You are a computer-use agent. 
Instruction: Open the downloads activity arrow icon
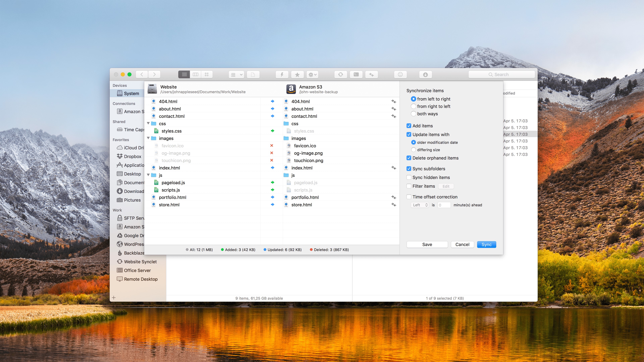pos(425,74)
